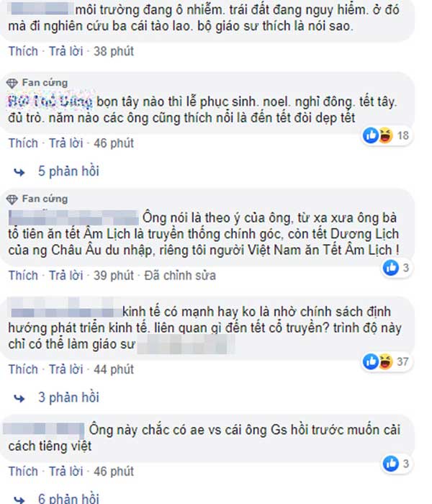Viewport: 432px width, 504px height.
Task: Expand the 3 phản hồi replies
Action: coord(68,397)
